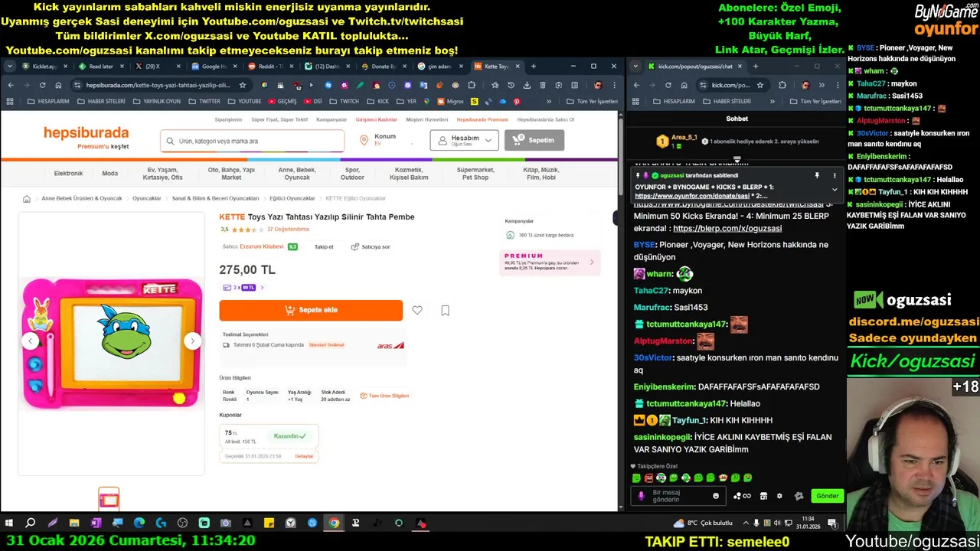
Task: Open Tüm Ürün Bilgileri link
Action: [x=384, y=396]
